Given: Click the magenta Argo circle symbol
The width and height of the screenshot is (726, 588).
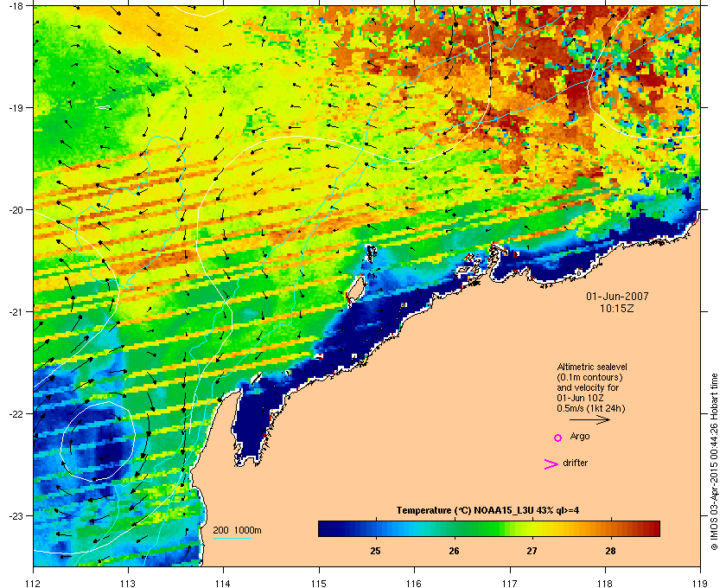Looking at the screenshot, I should pos(558,438).
